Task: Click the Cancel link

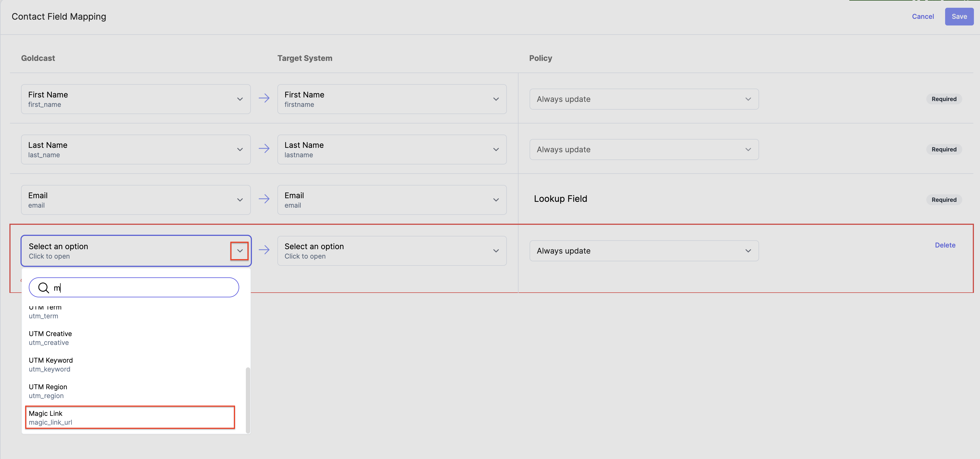Action: click(x=922, y=16)
